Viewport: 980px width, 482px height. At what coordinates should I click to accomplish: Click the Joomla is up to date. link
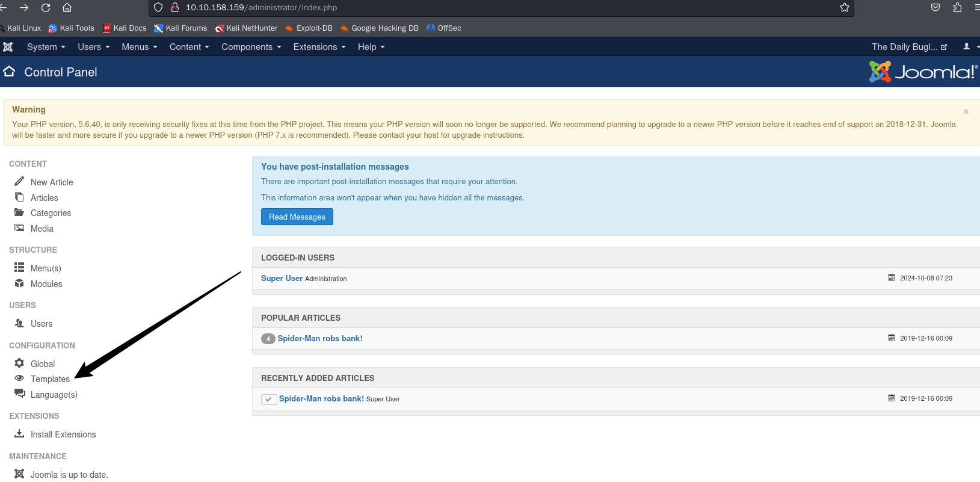[x=69, y=475]
